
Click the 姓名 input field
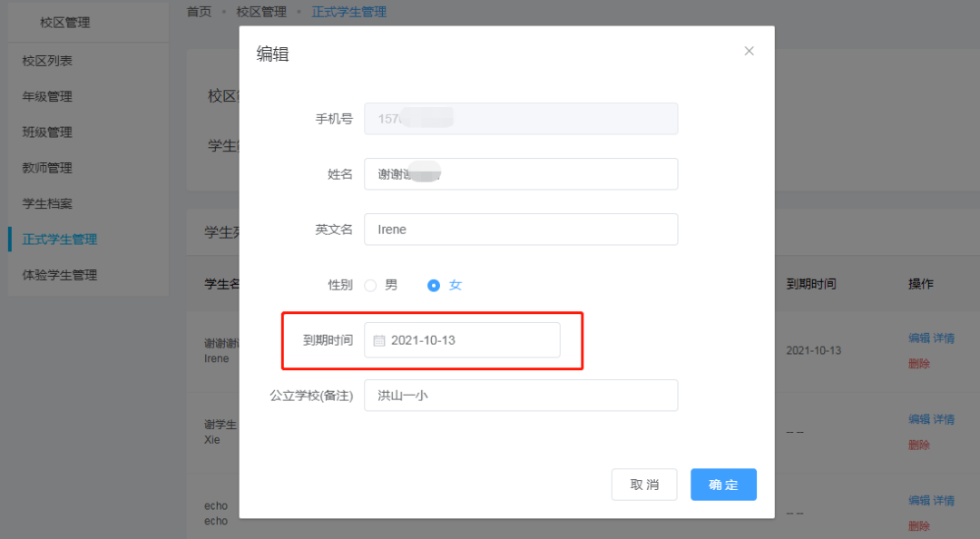521,174
